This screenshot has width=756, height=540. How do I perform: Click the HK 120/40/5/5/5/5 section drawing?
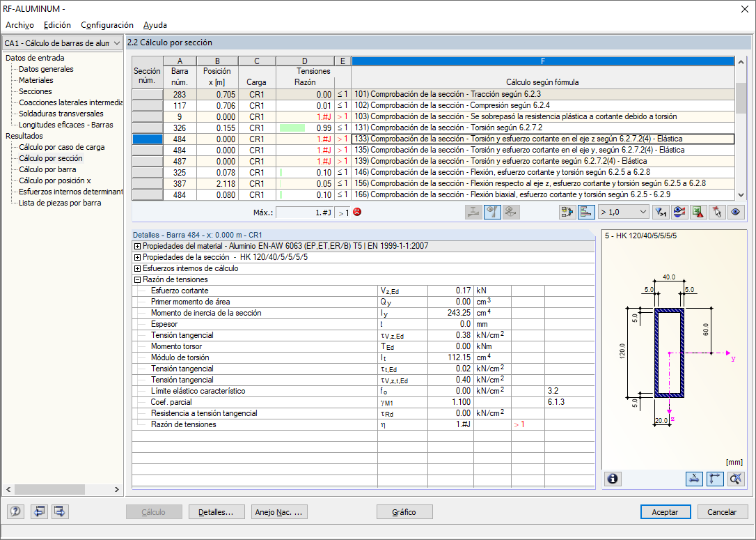[669, 353]
